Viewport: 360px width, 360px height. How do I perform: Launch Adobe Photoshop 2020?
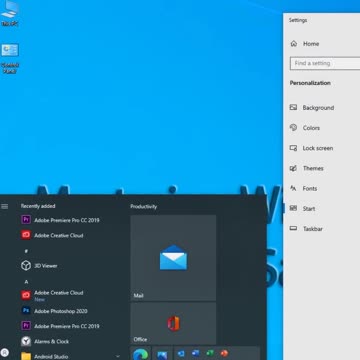(54, 311)
